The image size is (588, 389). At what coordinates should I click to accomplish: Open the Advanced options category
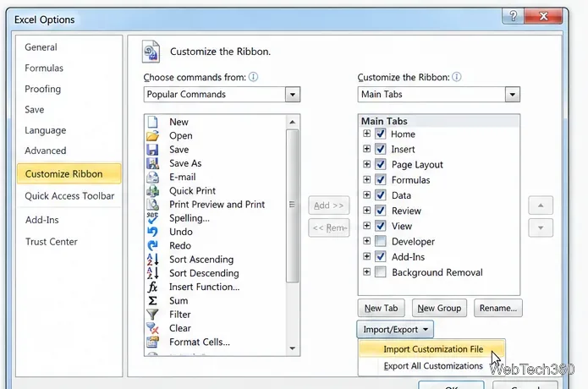tap(46, 151)
